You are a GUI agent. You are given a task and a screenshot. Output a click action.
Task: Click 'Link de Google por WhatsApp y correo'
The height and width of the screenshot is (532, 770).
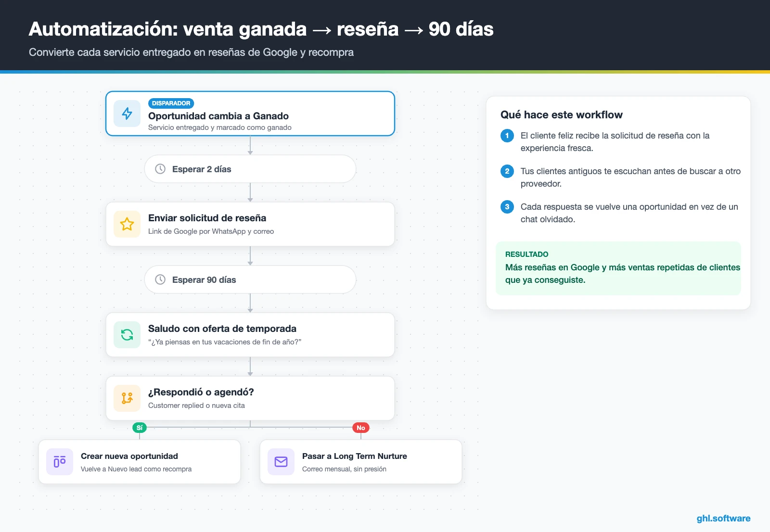pyautogui.click(x=211, y=231)
